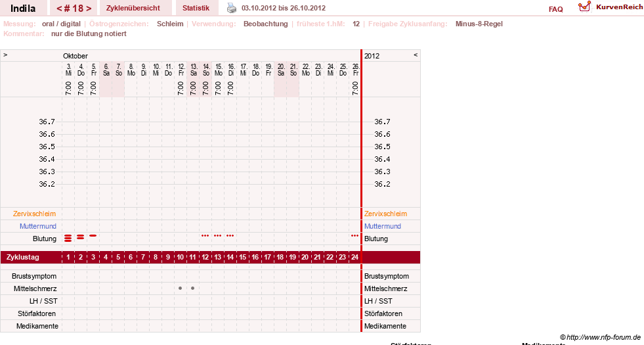Click the Beobachtung usage value
Viewport: 644px width, 345px height.
266,24
